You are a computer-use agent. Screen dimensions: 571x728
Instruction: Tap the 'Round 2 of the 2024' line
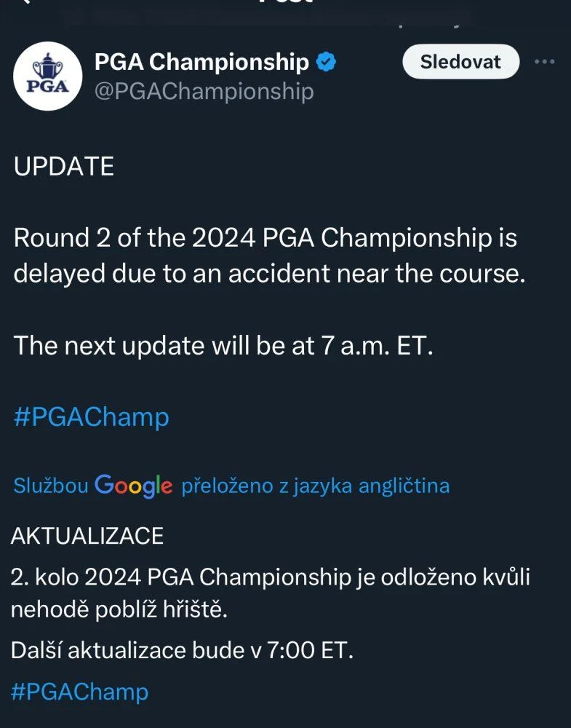(265, 238)
